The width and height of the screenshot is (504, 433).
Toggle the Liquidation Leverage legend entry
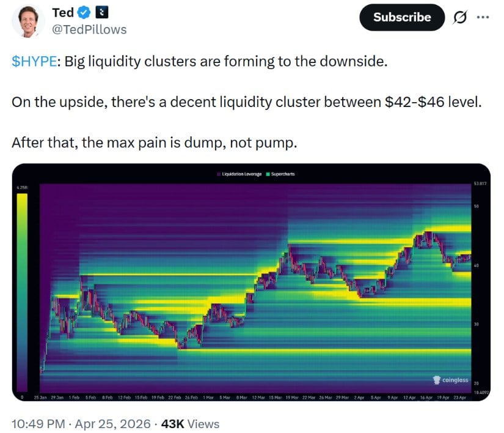pos(238,174)
